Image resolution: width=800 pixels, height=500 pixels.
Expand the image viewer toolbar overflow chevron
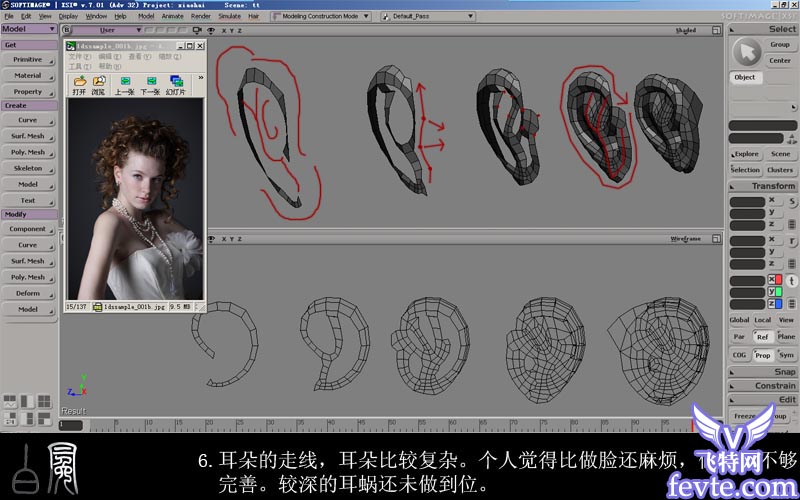(x=201, y=78)
